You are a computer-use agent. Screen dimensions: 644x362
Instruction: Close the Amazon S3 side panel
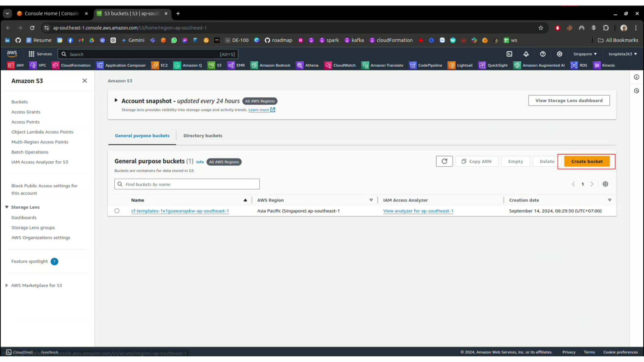click(85, 81)
